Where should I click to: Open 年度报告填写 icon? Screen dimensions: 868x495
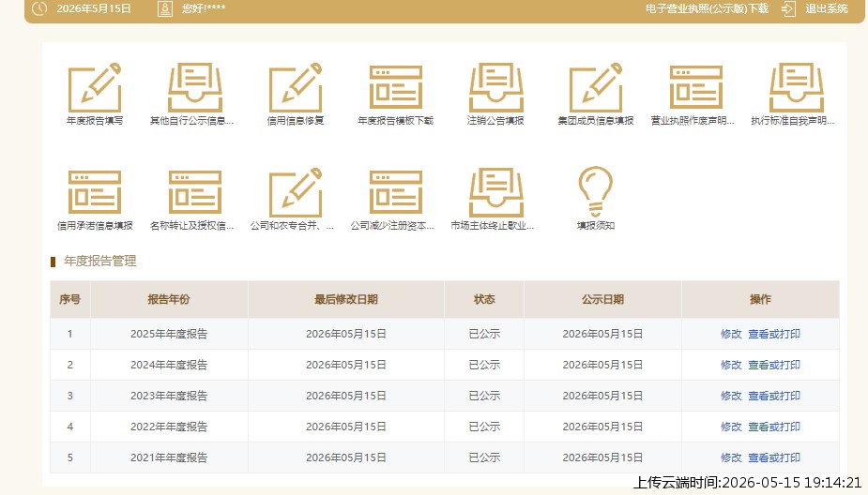pos(95,88)
